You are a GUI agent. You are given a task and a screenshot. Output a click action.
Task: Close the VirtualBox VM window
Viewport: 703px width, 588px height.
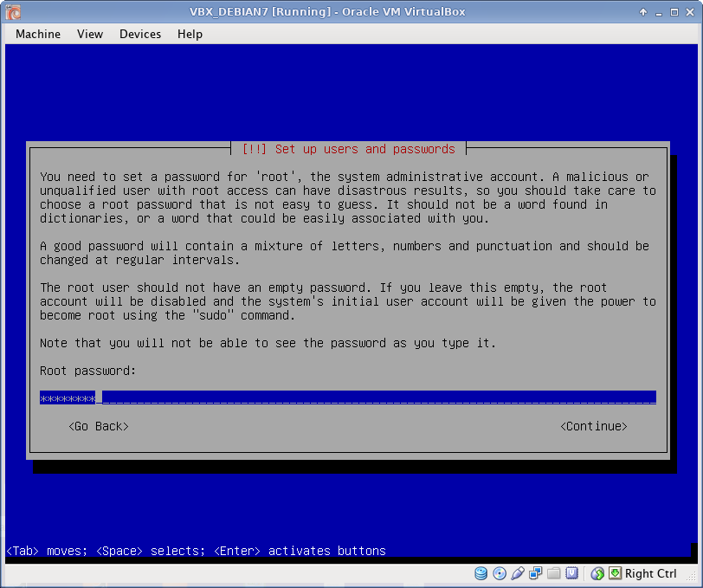tap(690, 12)
